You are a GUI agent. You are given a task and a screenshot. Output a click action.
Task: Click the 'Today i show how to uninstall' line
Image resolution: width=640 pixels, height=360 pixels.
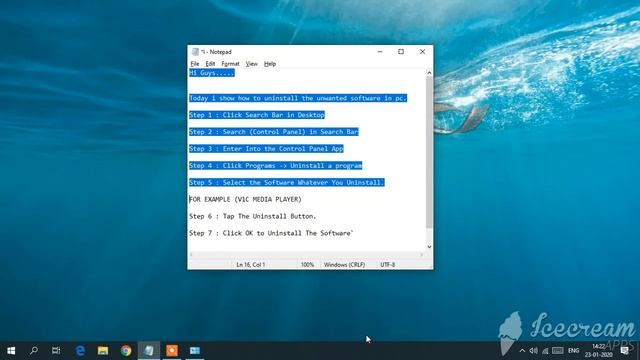click(298, 98)
